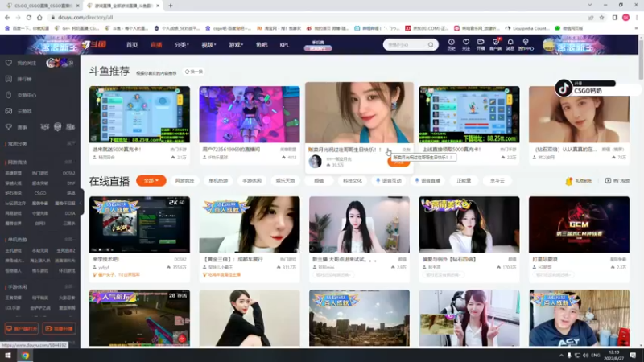Open the Chrome tab search chevron

[x=590, y=6]
